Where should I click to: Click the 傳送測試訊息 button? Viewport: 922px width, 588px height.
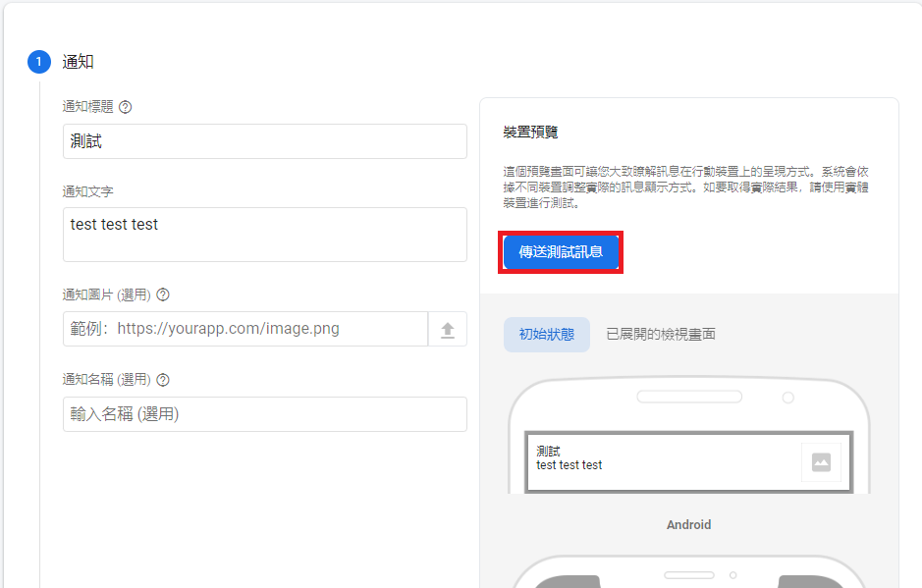coord(561,252)
